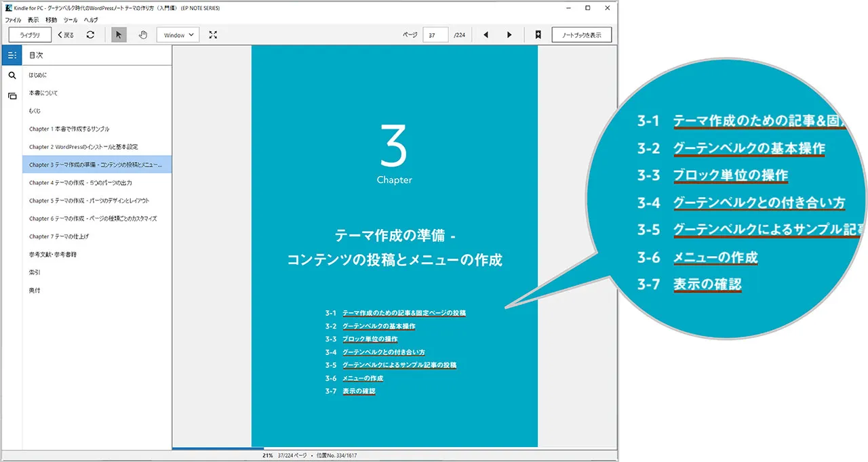Expand the Window view mode dropdown
Viewport: 868px width, 462px height.
click(178, 35)
